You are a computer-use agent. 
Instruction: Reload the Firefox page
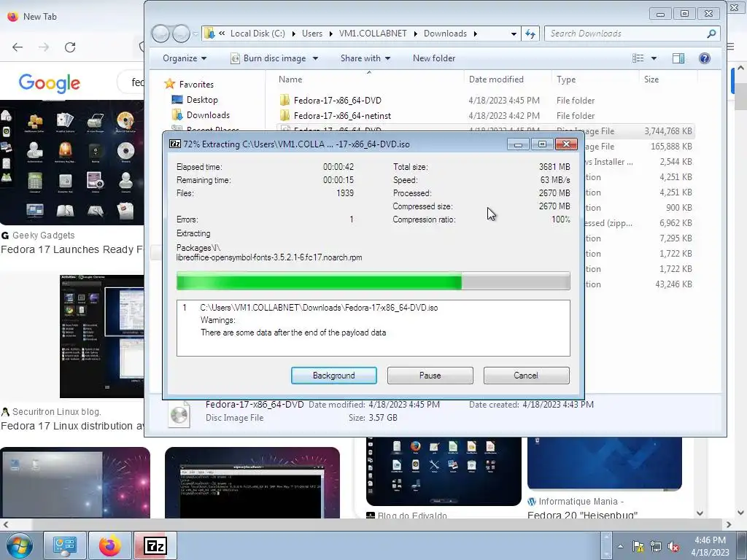(70, 47)
